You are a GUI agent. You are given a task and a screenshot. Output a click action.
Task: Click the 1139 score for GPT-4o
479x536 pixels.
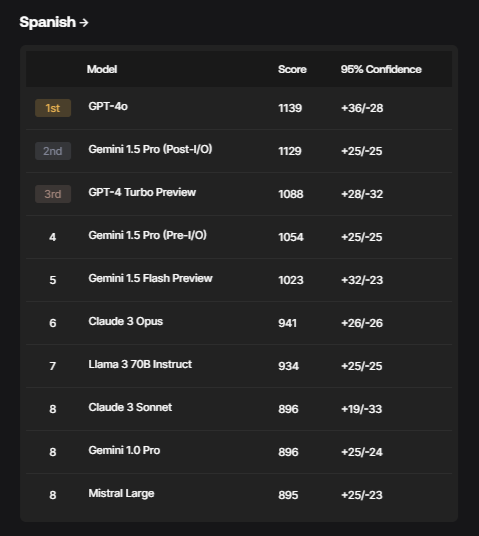pos(290,108)
